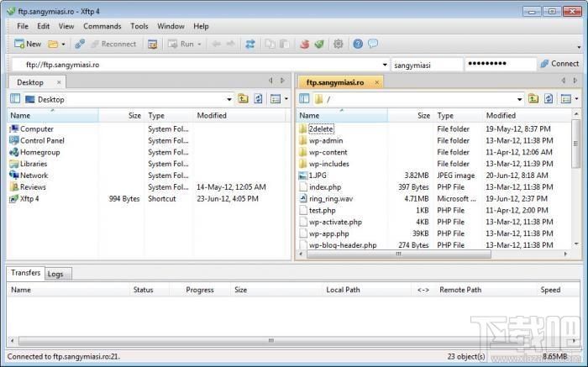The width and height of the screenshot is (588, 367).
Task: Select Network in local list
Action: [x=34, y=176]
